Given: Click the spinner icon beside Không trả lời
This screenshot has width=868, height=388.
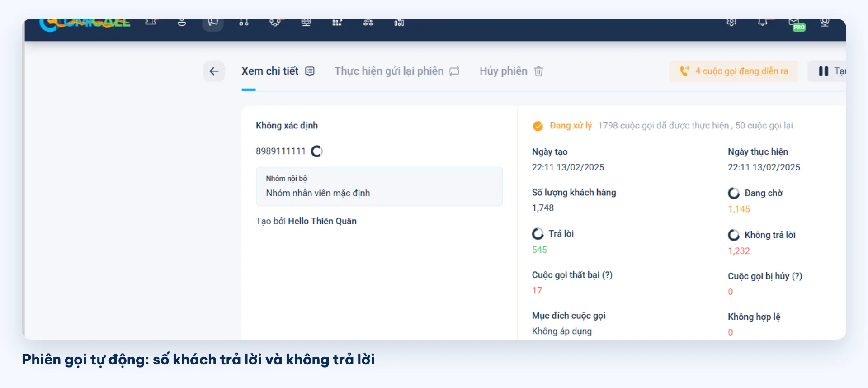Looking at the screenshot, I should [734, 235].
